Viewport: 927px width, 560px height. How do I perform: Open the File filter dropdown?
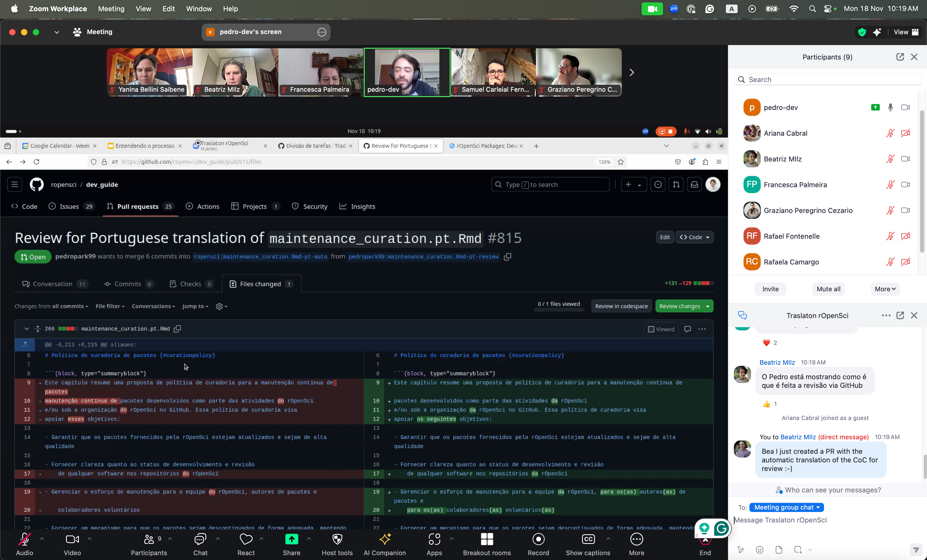(x=110, y=306)
